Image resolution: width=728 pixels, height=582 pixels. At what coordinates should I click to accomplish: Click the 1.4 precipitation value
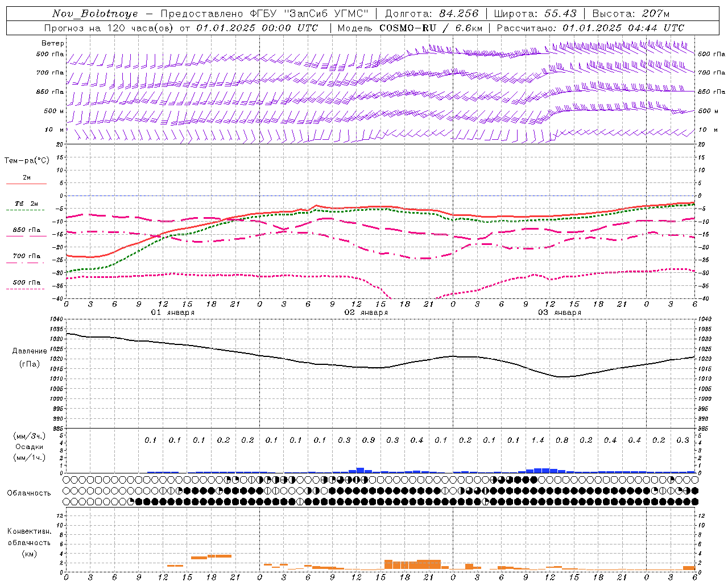click(x=537, y=440)
